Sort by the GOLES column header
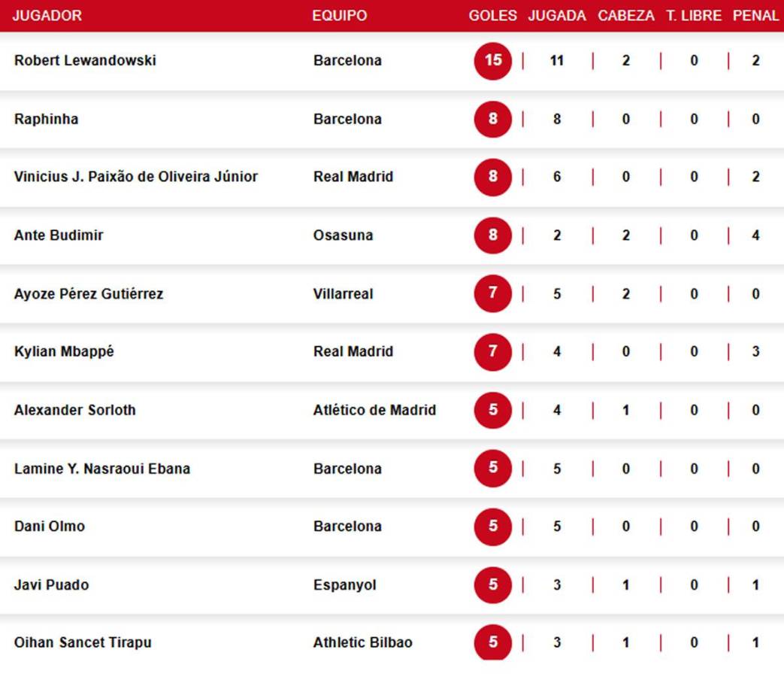 493,16
